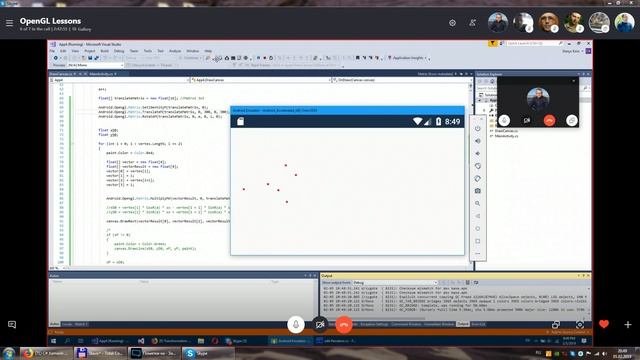Image resolution: width=640 pixels, height=360 pixels.
Task: Toggle the video camera in Skype call bar
Action: pos(320,324)
